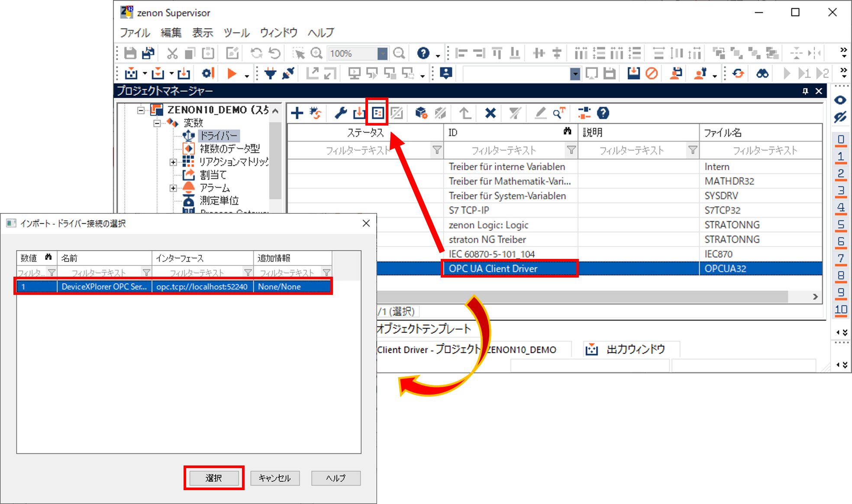
Task: Click the add new driver plus icon
Action: (297, 113)
